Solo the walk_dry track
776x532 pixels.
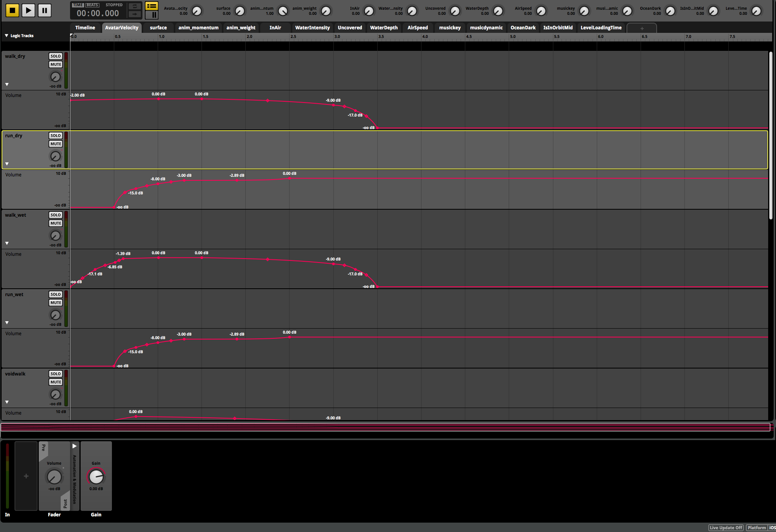point(56,56)
